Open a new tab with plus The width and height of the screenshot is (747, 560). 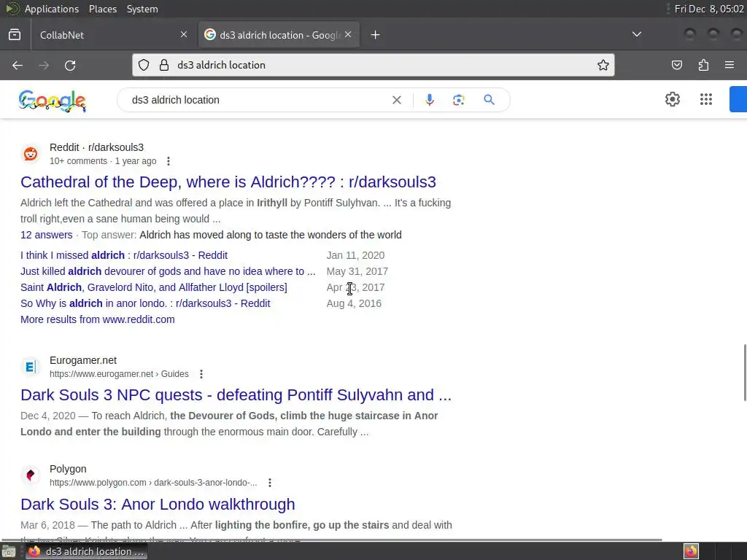376,35
